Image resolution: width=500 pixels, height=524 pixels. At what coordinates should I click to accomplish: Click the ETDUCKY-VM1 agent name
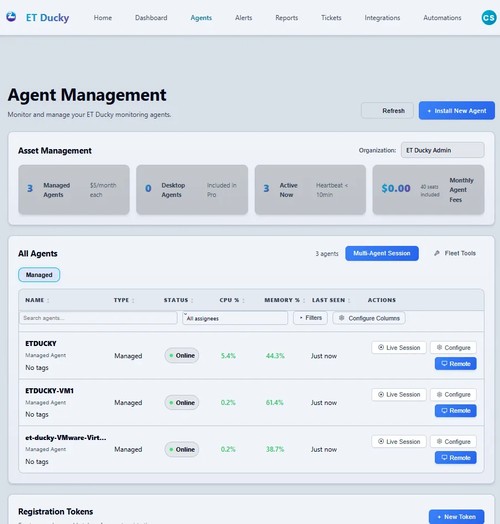49,391
